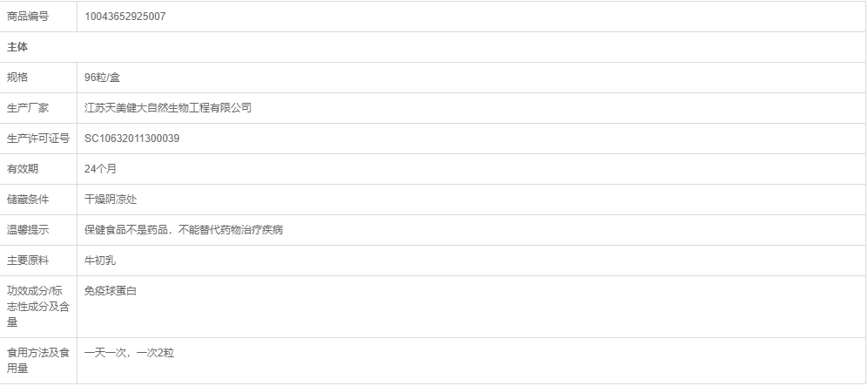
Task: Click the 干燥阴凉处 storage value
Action: pos(111,200)
